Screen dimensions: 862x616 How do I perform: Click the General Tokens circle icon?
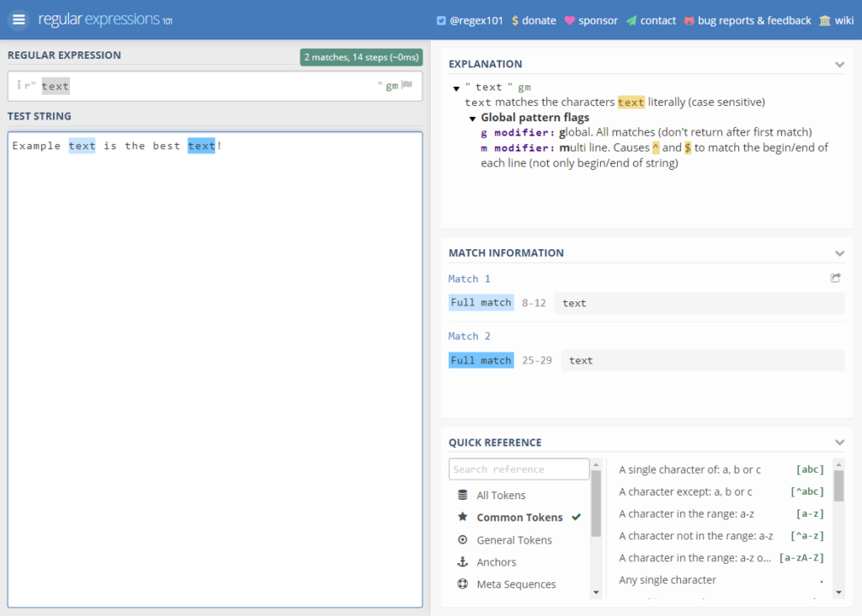tap(463, 539)
